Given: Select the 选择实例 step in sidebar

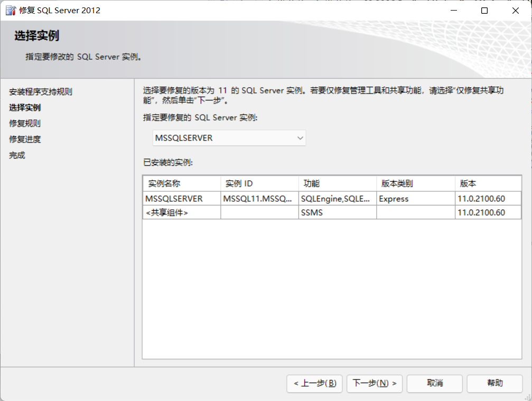Looking at the screenshot, I should (x=25, y=108).
